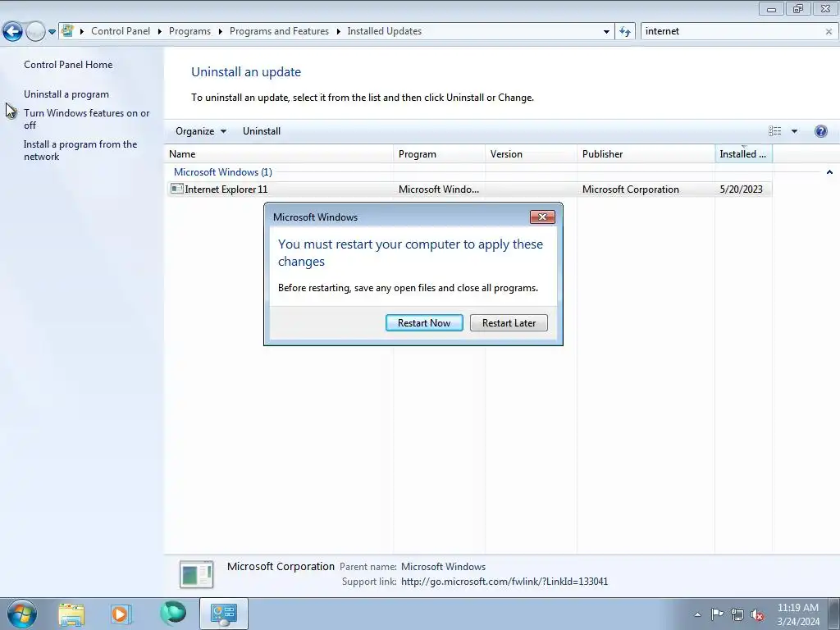The height and width of the screenshot is (630, 840).
Task: Click the group collapse chevron at right
Action: click(x=829, y=172)
